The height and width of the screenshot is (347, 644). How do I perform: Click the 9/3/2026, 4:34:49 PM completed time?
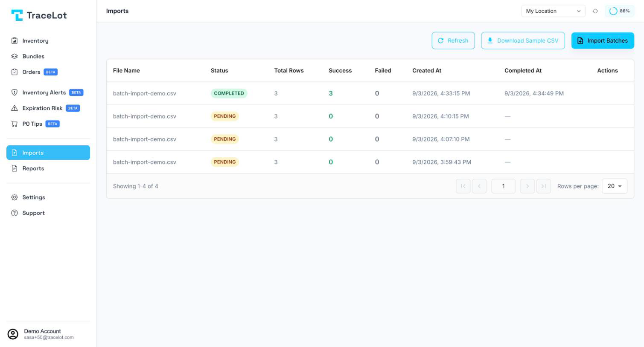click(x=534, y=93)
